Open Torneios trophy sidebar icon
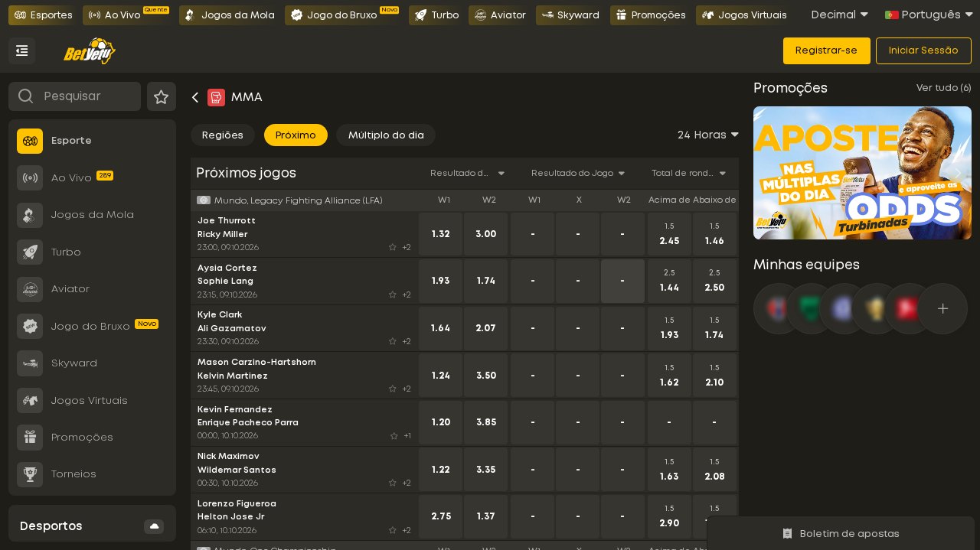This screenshot has width=980, height=550. click(30, 474)
